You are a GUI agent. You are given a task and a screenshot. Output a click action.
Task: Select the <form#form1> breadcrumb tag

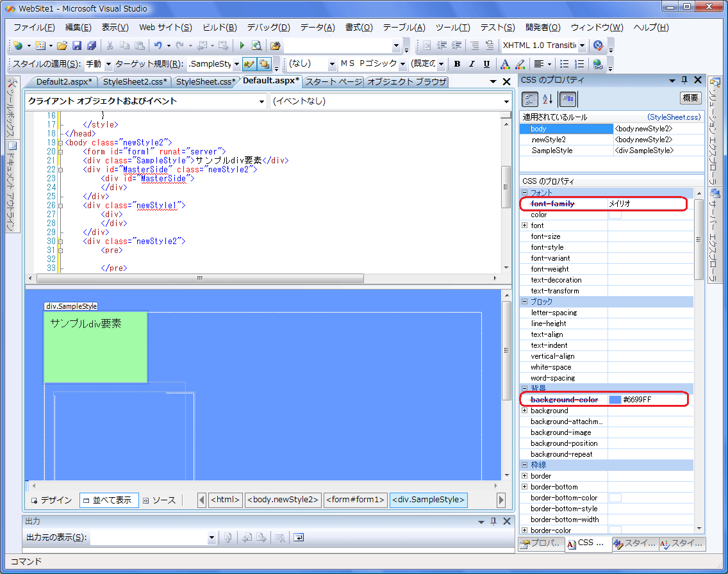[355, 500]
